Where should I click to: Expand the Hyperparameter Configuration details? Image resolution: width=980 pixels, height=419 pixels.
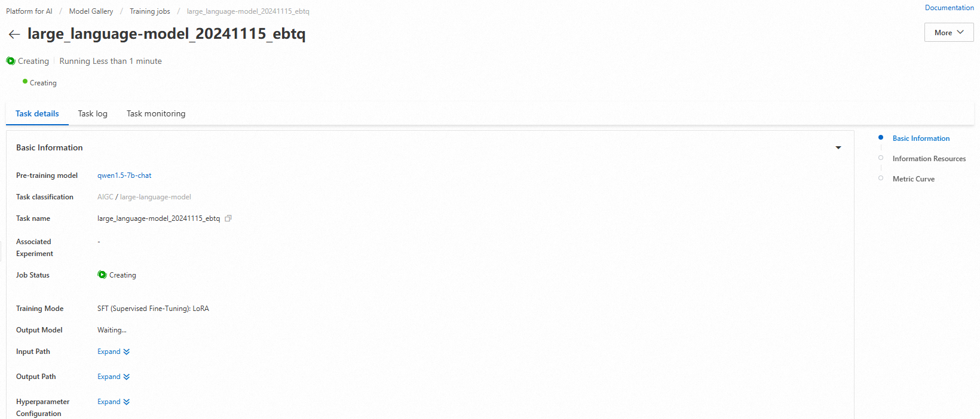pyautogui.click(x=114, y=402)
